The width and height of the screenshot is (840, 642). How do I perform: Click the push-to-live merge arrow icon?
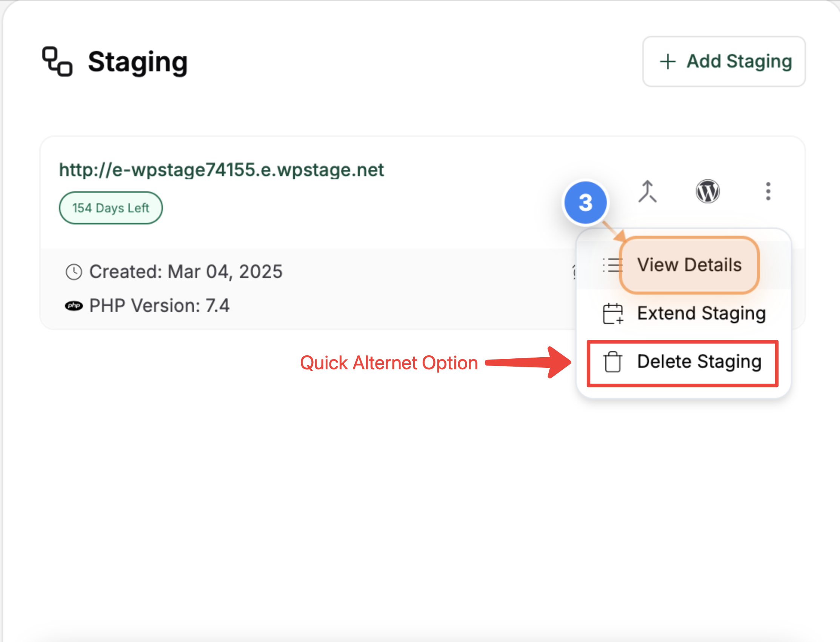pyautogui.click(x=647, y=192)
